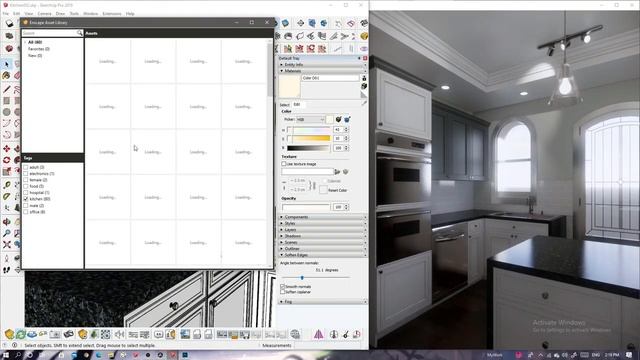Click the Sample Paint eyedropper icon
Image resolution: width=640 pixels, height=360 pixels.
pyautogui.click(x=364, y=104)
